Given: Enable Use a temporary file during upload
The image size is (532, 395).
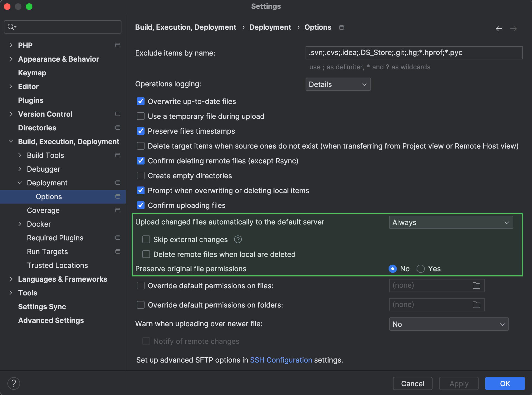Looking at the screenshot, I should (140, 116).
